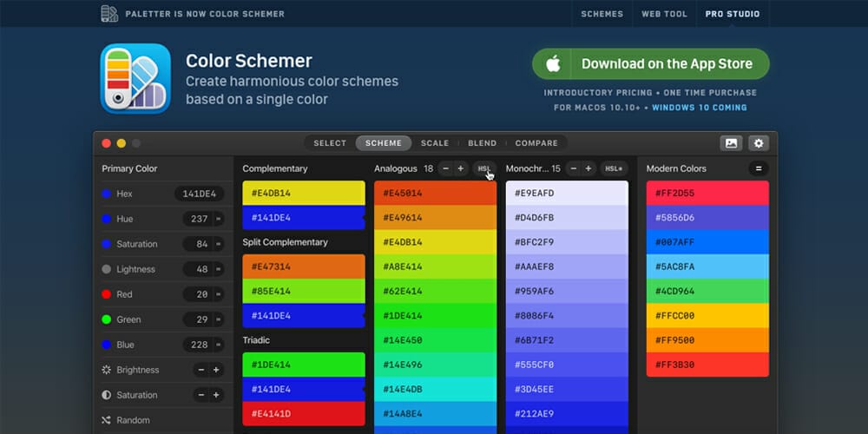The image size is (868, 434).
Task: Select Analogous swatch #14E4DB
Action: [x=435, y=389]
